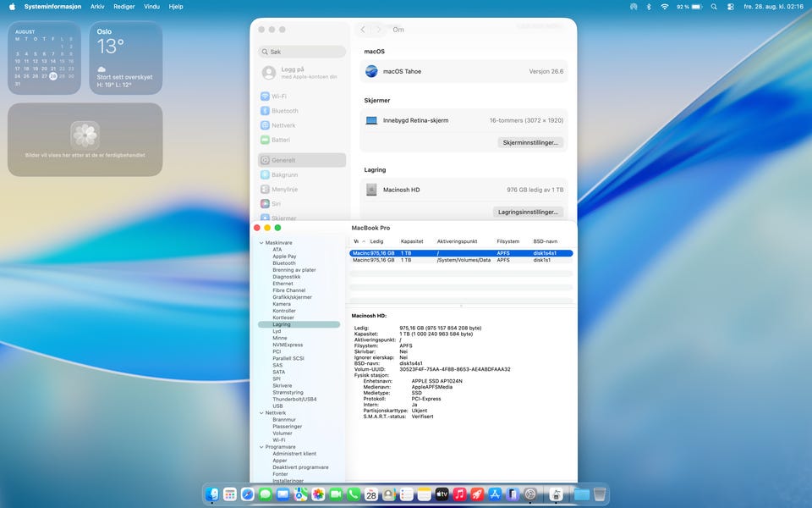Image resolution: width=812 pixels, height=508 pixels.
Task: Open the Systeminformasjon menu
Action: click(52, 7)
